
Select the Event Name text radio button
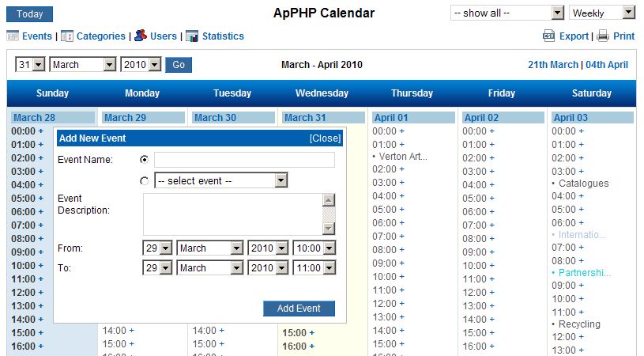tap(144, 159)
